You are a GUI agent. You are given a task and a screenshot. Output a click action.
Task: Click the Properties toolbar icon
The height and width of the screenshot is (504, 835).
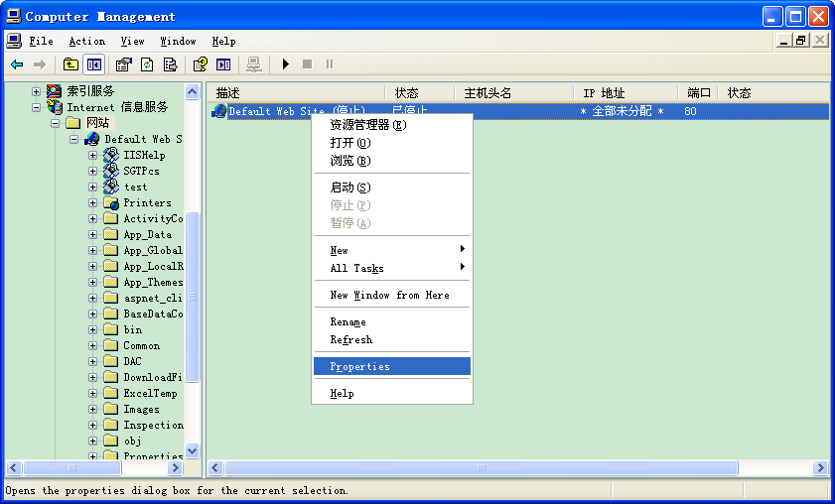[123, 64]
